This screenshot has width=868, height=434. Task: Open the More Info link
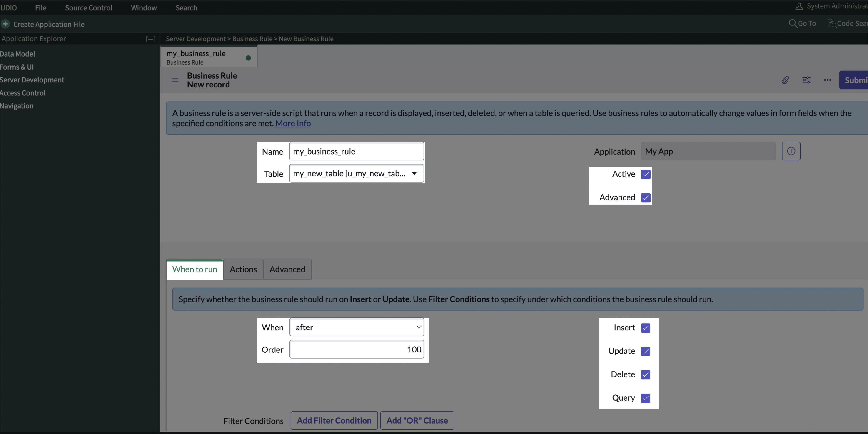[293, 123]
